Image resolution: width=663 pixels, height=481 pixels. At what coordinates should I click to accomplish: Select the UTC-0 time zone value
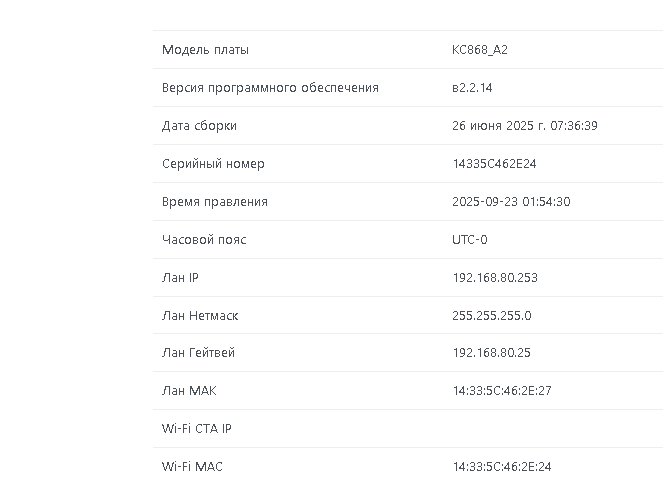[470, 240]
